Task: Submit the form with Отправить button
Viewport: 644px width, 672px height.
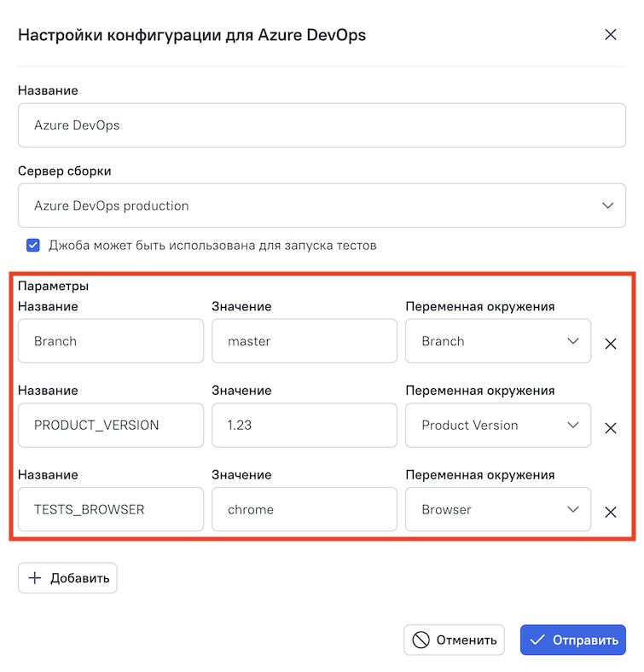Action: [572, 640]
